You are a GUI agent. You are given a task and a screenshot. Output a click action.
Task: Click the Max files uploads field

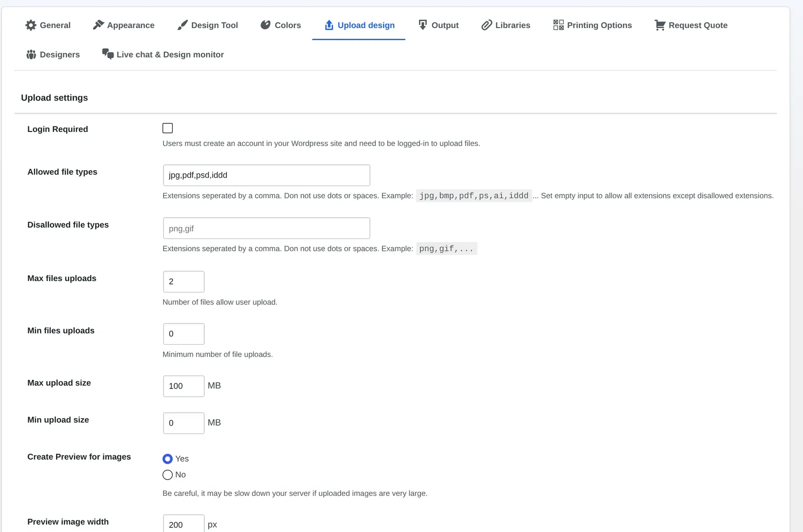pyautogui.click(x=184, y=282)
